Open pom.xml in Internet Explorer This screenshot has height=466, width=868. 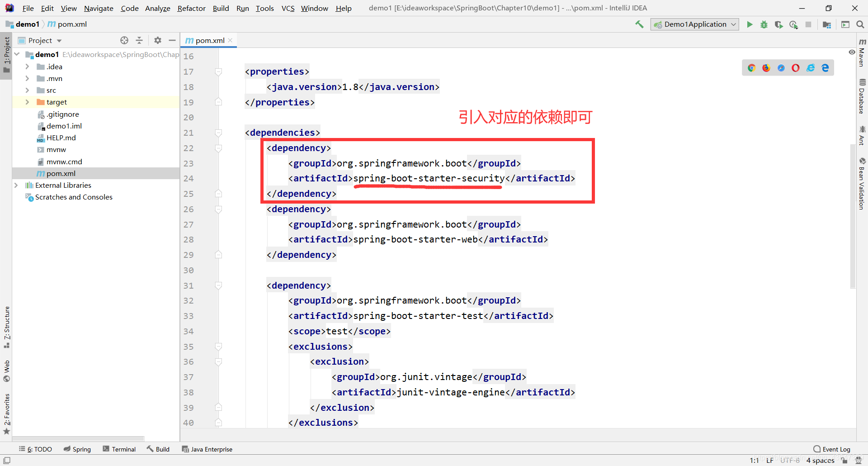[x=811, y=68]
